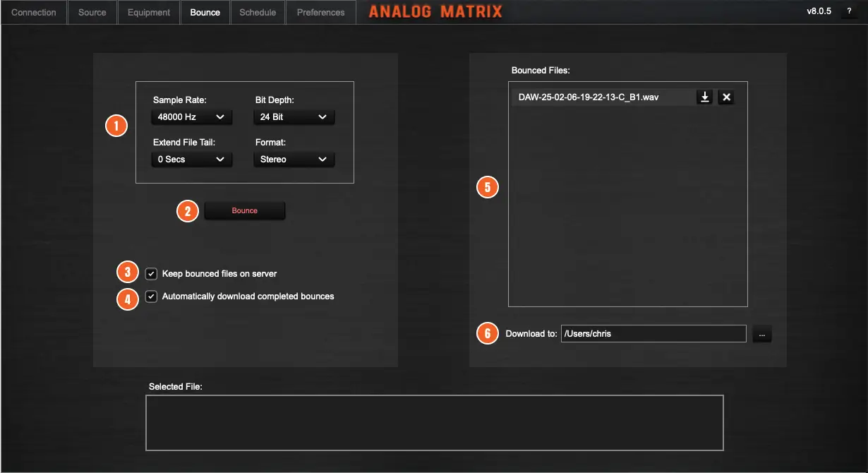Open the Bit Depth 24 Bit dropdown
The image size is (868, 473).
coord(294,117)
